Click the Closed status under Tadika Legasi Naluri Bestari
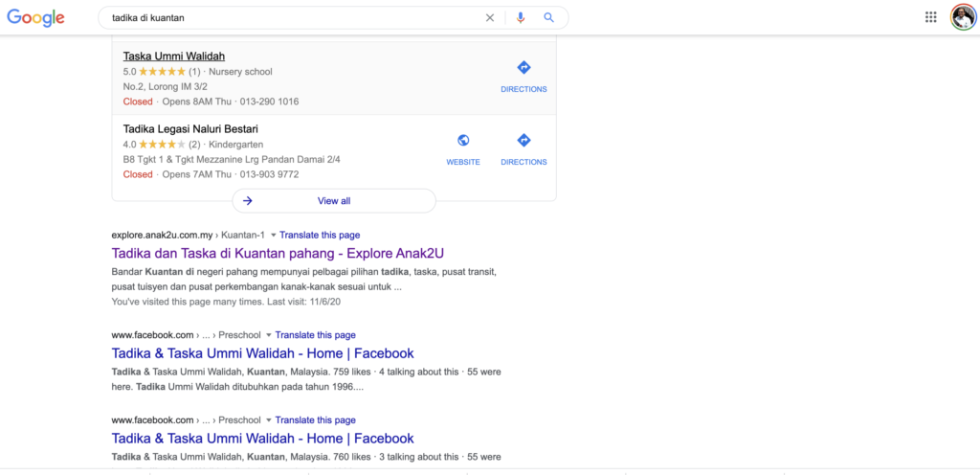 138,174
